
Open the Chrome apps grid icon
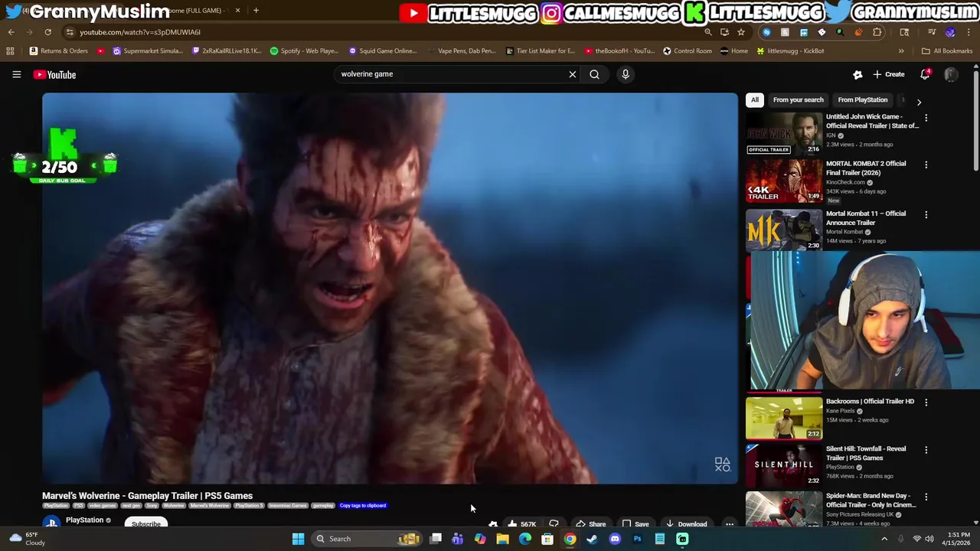(x=10, y=51)
